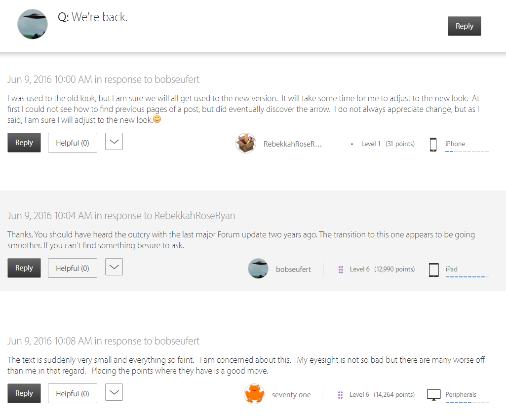The height and width of the screenshot is (420, 506).
Task: Open seventy one's orange frog avatar
Action: point(254,394)
